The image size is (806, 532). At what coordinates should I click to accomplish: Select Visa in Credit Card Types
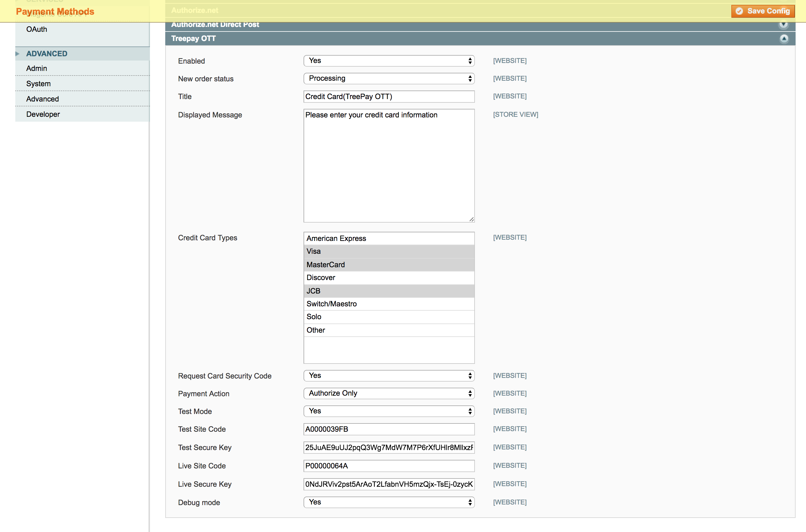pos(389,251)
